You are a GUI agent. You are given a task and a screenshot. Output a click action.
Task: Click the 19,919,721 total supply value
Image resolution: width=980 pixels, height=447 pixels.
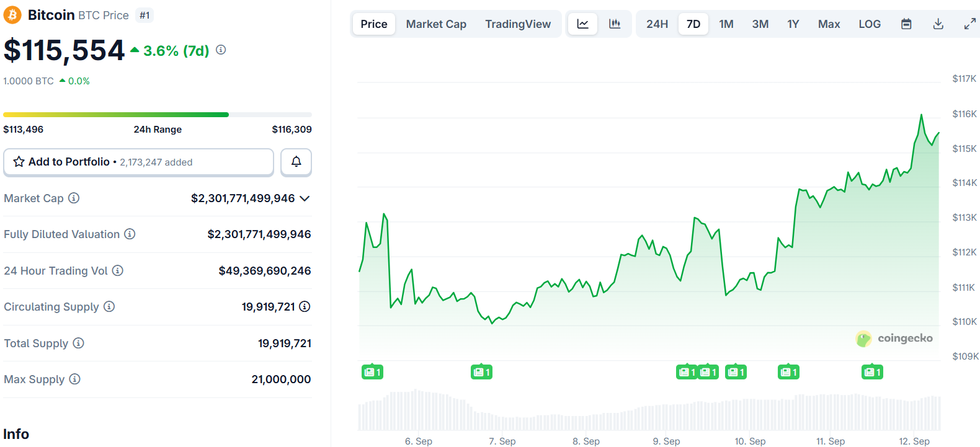point(285,343)
